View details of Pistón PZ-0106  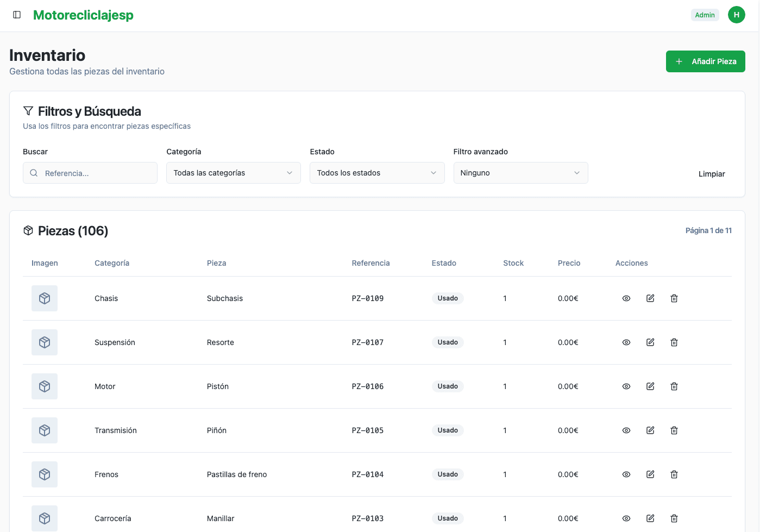click(x=626, y=386)
